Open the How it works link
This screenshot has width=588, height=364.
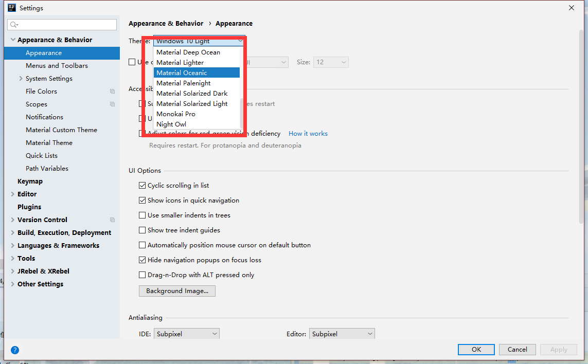point(308,134)
